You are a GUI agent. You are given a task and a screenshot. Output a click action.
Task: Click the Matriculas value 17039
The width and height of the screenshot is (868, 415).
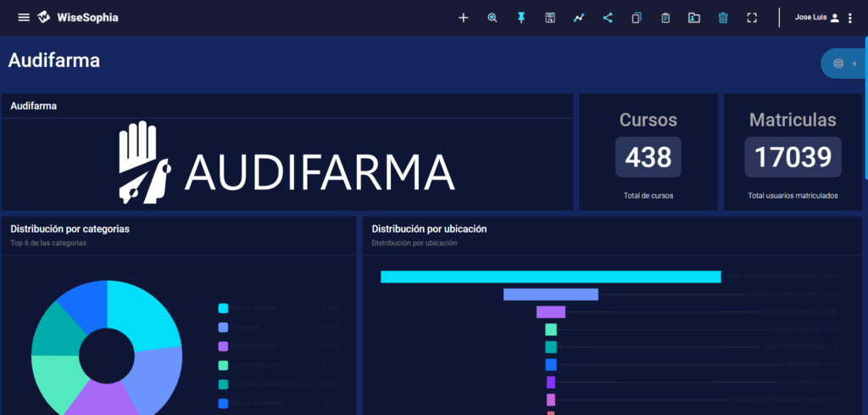point(793,157)
